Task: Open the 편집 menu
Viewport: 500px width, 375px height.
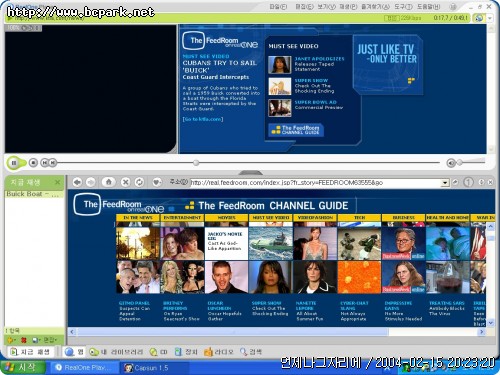Action: [304, 7]
